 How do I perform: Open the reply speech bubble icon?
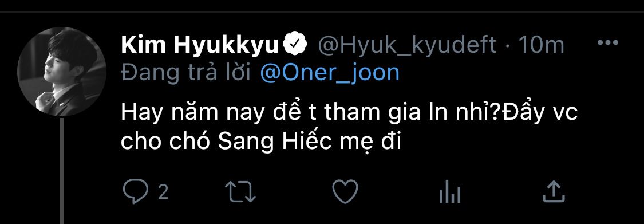point(136,192)
